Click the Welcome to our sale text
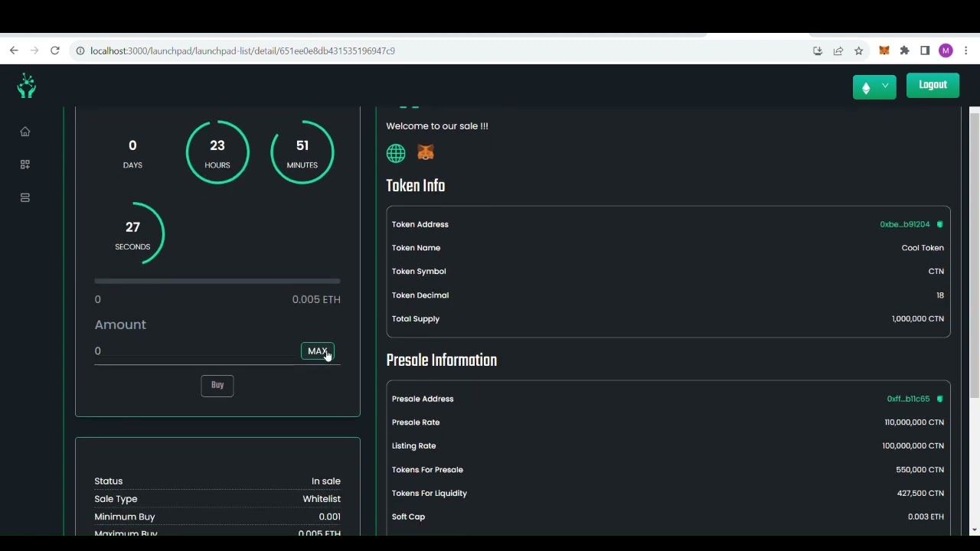Image resolution: width=980 pixels, height=551 pixels. coord(437,126)
